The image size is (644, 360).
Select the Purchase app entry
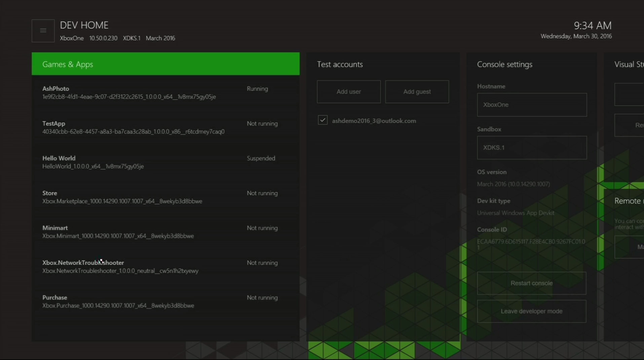(x=165, y=301)
